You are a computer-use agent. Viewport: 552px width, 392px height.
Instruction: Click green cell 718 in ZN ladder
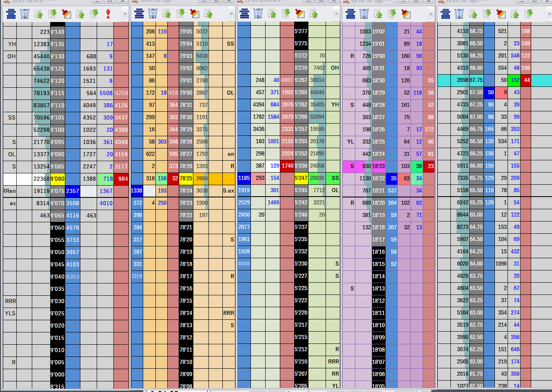pyautogui.click(x=105, y=179)
